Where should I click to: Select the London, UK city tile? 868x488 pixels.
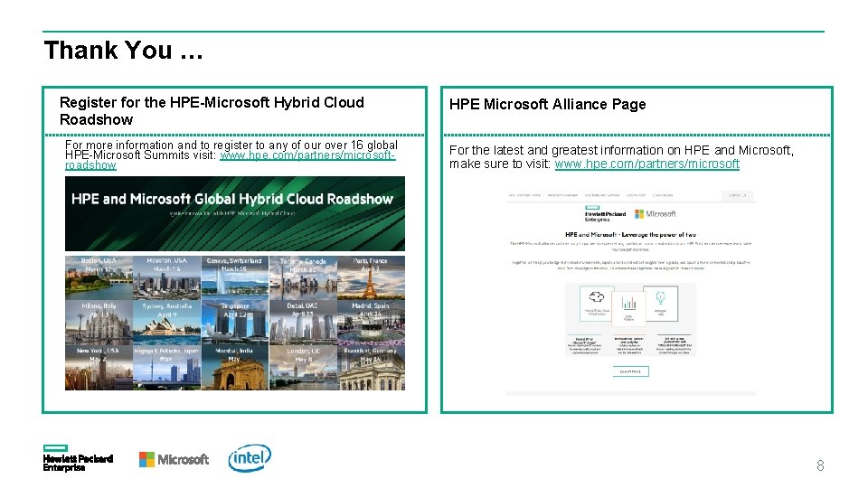tap(303, 368)
